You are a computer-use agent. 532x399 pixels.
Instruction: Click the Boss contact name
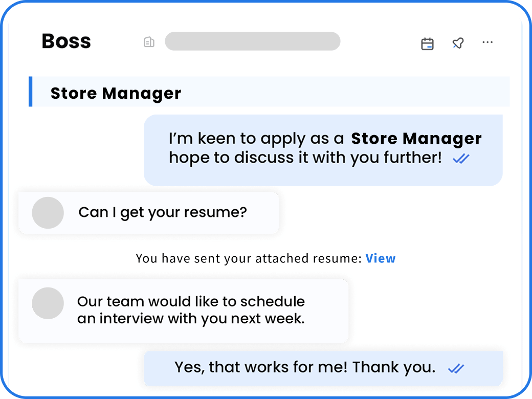point(66,41)
